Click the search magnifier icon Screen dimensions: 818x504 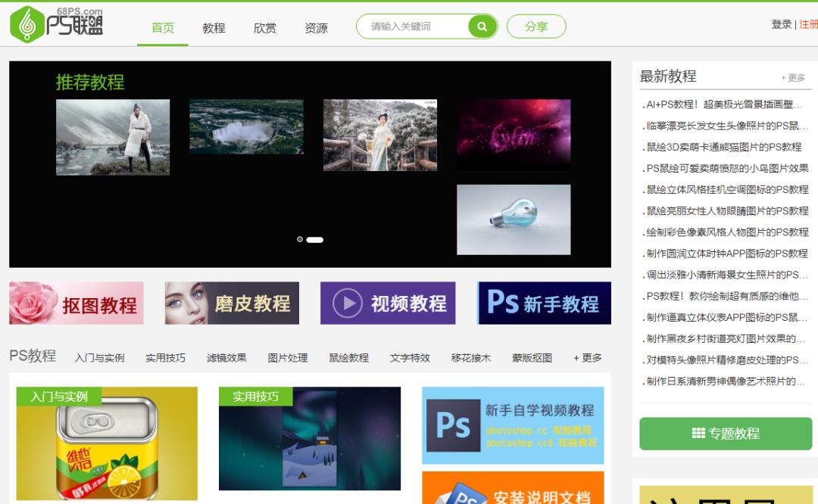(x=482, y=26)
